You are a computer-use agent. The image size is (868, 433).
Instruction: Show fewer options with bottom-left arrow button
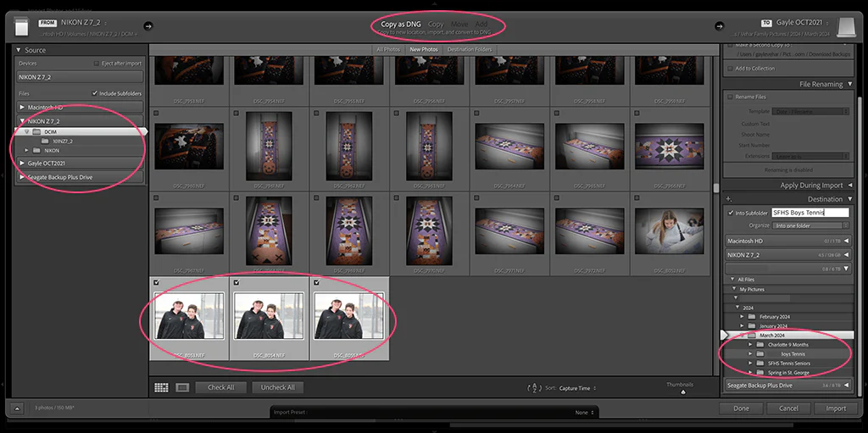click(x=17, y=408)
